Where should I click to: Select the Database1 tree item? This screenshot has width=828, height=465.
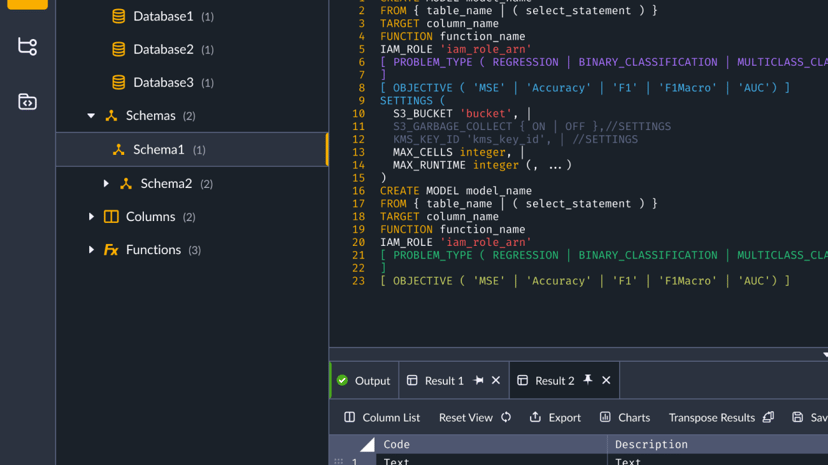192,16
